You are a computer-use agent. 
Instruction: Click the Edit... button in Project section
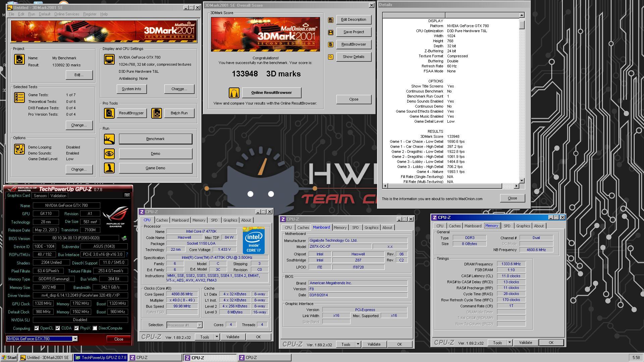(79, 75)
